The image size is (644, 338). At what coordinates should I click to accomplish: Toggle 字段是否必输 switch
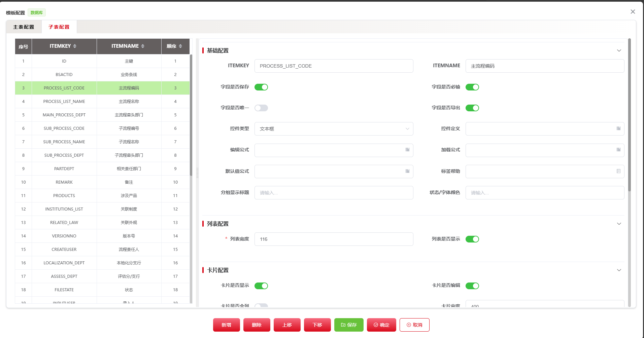[472, 87]
